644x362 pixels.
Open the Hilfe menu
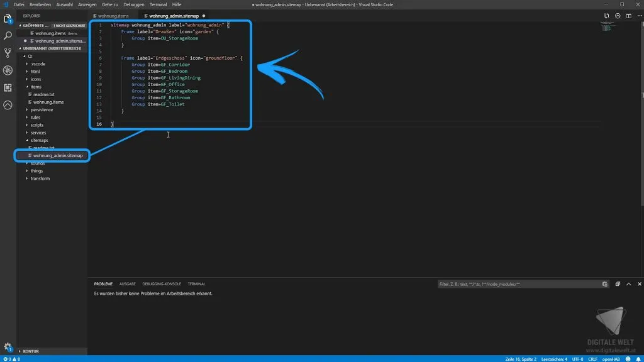coord(177,4)
